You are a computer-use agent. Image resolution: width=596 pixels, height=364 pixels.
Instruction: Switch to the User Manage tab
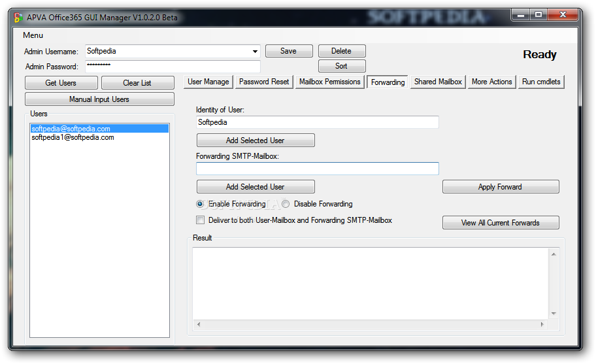[x=208, y=82]
